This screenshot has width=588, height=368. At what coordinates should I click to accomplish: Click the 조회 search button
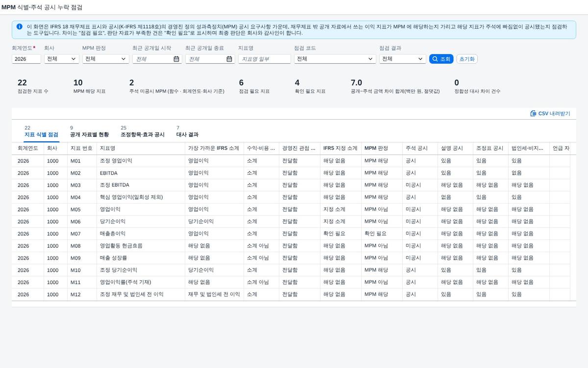(x=441, y=59)
